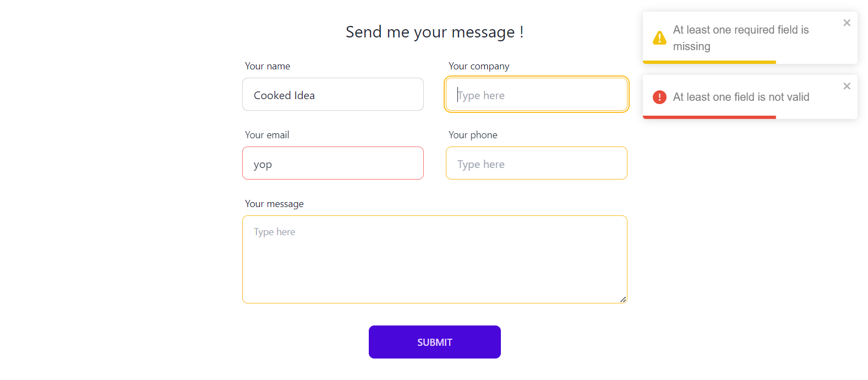Focus the Your name input field

pos(332,95)
